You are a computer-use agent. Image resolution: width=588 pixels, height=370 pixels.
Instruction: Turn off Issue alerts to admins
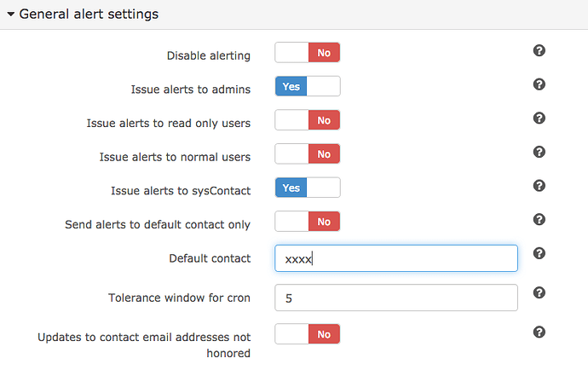click(308, 86)
